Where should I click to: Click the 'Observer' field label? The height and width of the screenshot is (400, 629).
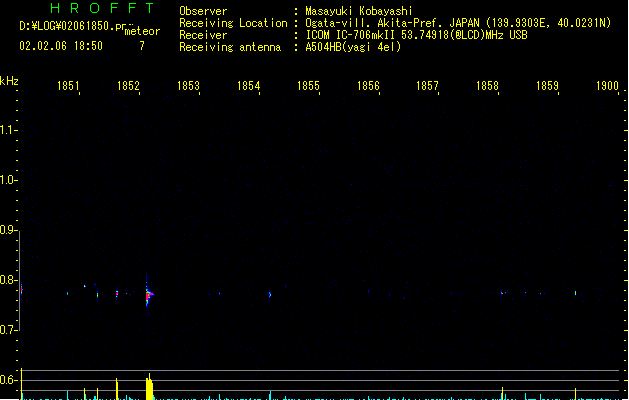(x=203, y=11)
